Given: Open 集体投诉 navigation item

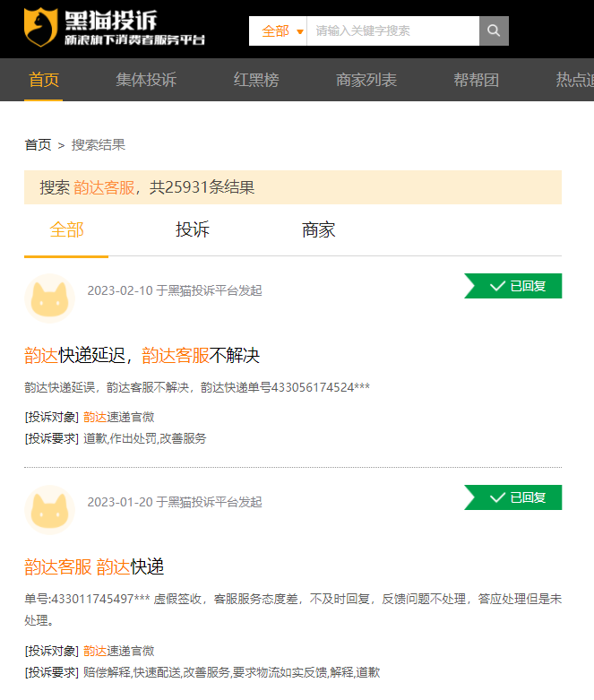Looking at the screenshot, I should (146, 80).
